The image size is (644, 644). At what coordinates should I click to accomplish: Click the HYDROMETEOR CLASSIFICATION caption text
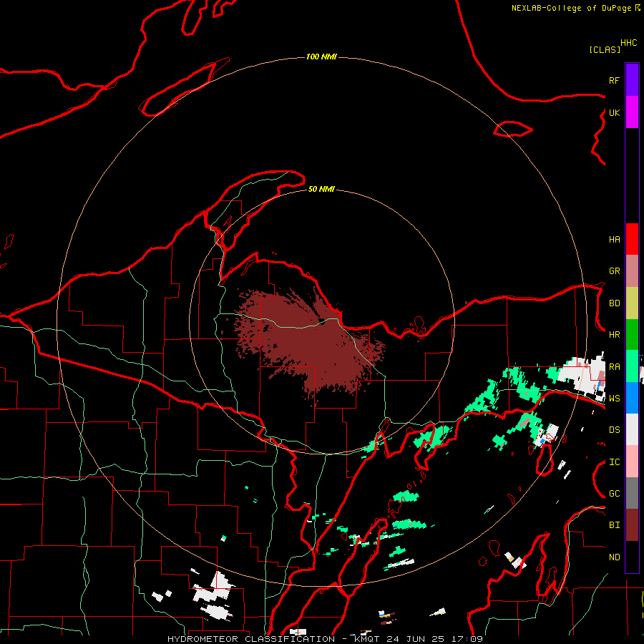[x=251, y=639]
